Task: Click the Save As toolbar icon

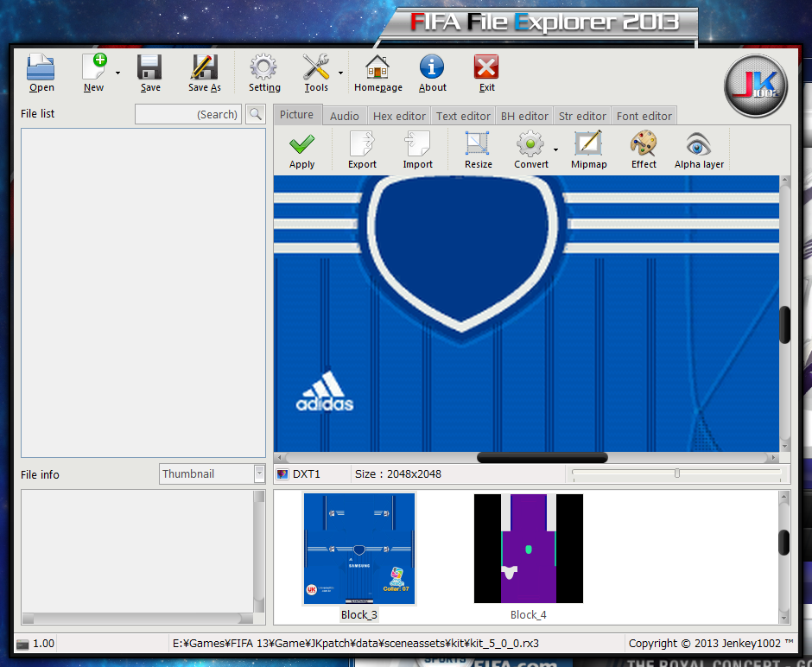Action: [x=205, y=73]
